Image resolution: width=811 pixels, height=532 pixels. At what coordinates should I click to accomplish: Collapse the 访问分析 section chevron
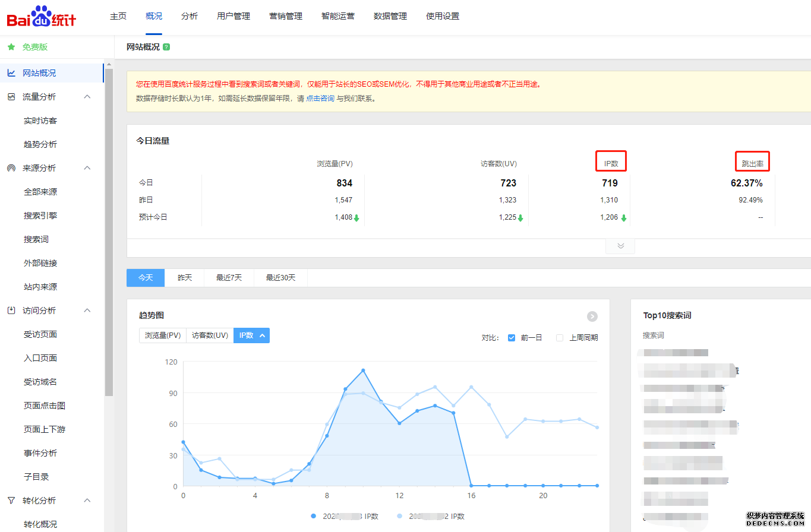pos(87,311)
